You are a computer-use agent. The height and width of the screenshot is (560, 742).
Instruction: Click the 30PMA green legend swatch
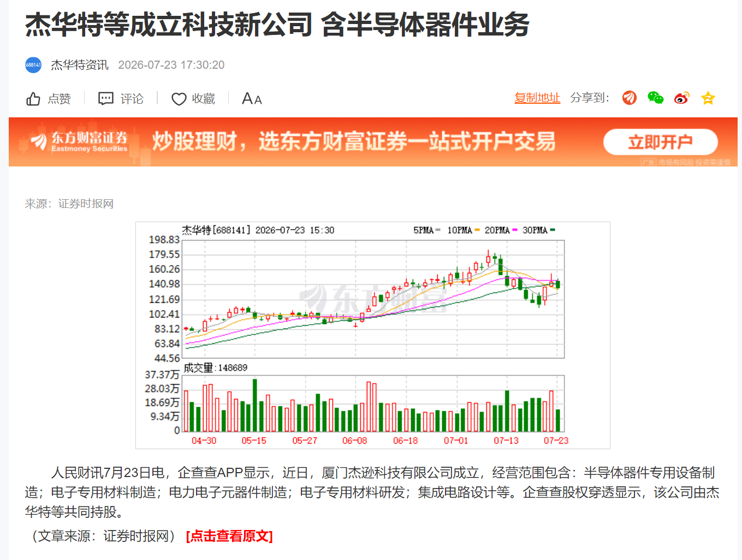click(x=553, y=230)
